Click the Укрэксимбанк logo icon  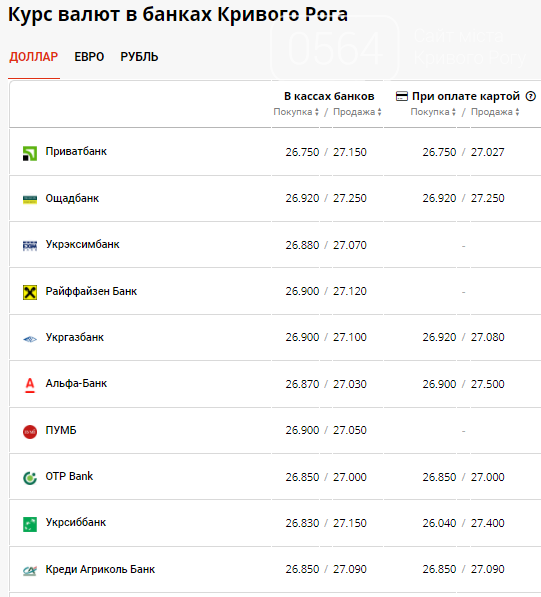pyautogui.click(x=30, y=246)
